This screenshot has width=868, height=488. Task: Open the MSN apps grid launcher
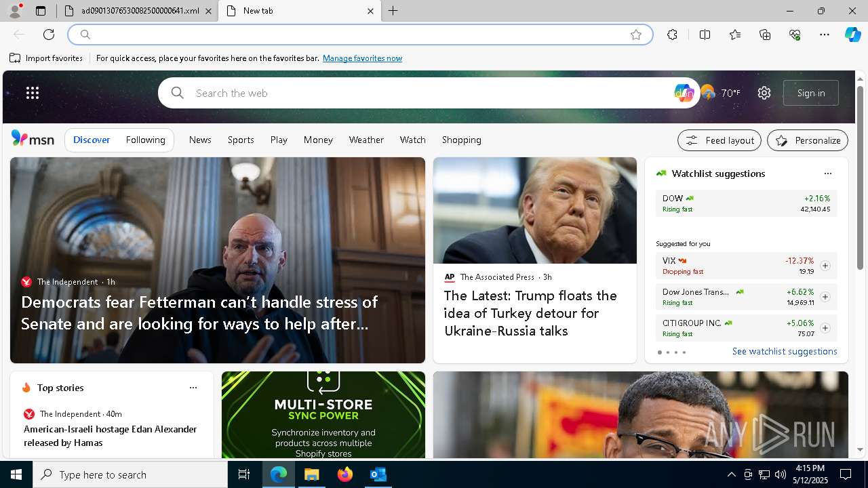tap(33, 93)
